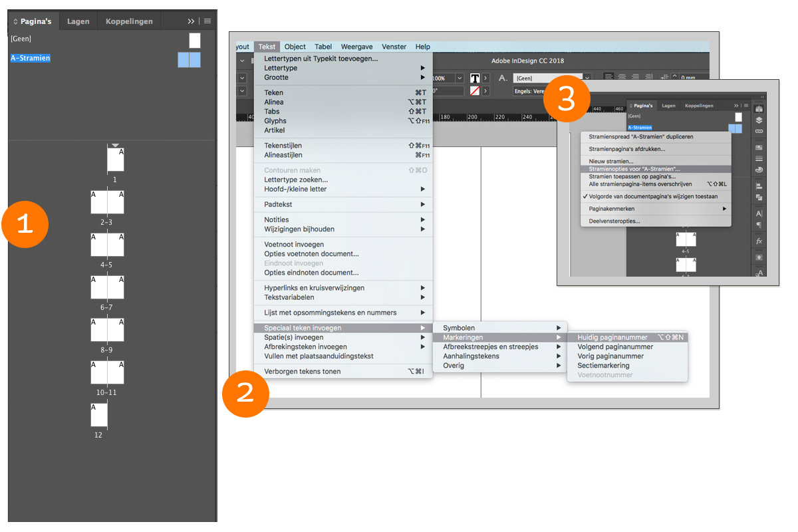Select spread 6–7 thumbnail in Pages panel

click(x=107, y=287)
